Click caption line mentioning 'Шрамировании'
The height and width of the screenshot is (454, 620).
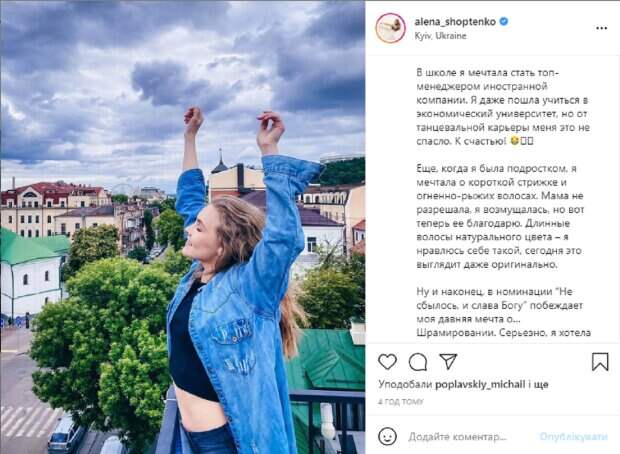(x=503, y=333)
